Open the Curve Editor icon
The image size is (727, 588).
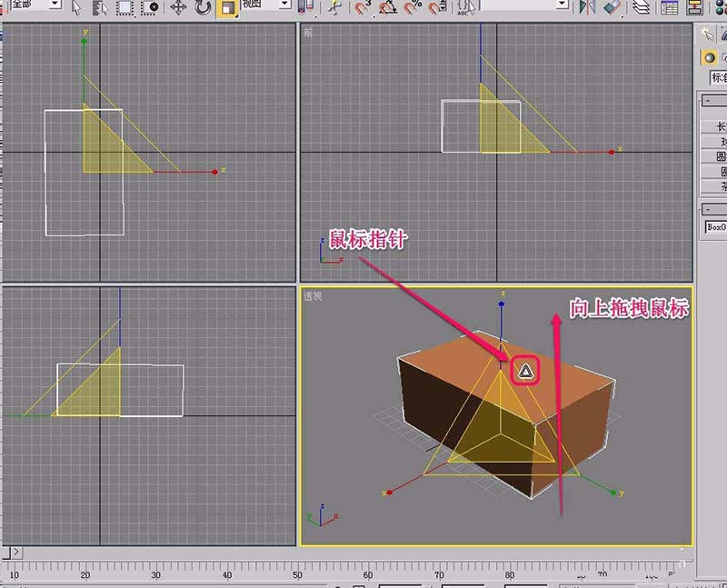[x=669, y=7]
